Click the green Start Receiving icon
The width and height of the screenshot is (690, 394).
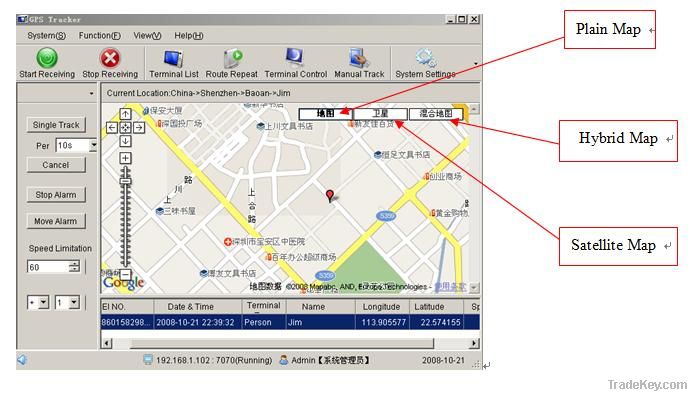tap(47, 58)
